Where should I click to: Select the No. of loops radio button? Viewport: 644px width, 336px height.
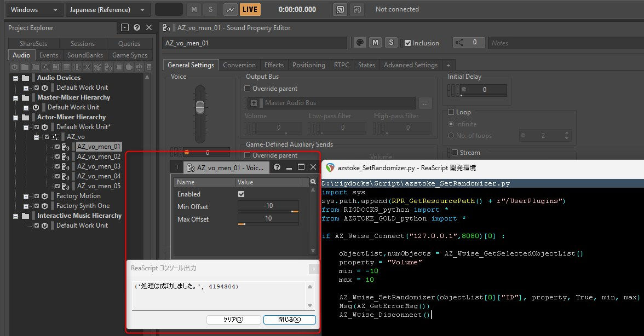(451, 135)
